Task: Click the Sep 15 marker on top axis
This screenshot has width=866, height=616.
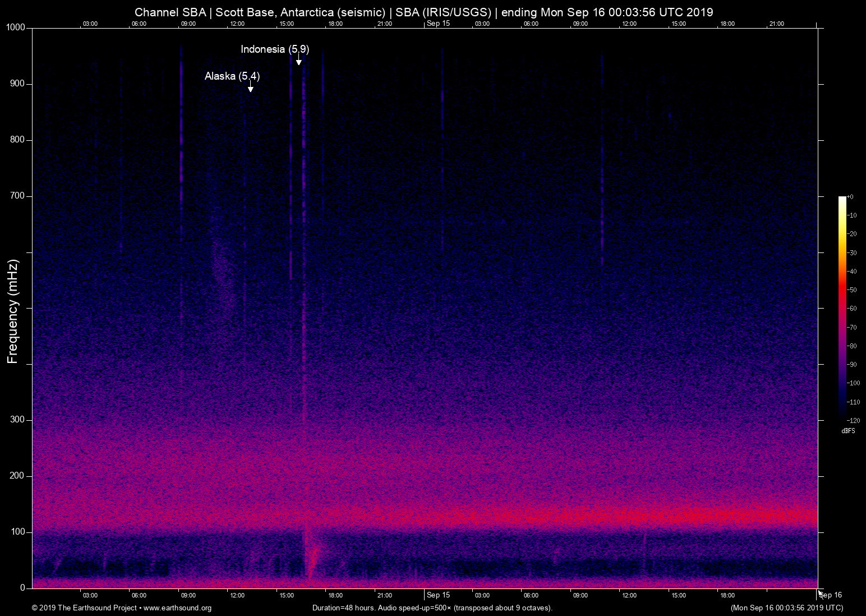Action: tap(438, 24)
